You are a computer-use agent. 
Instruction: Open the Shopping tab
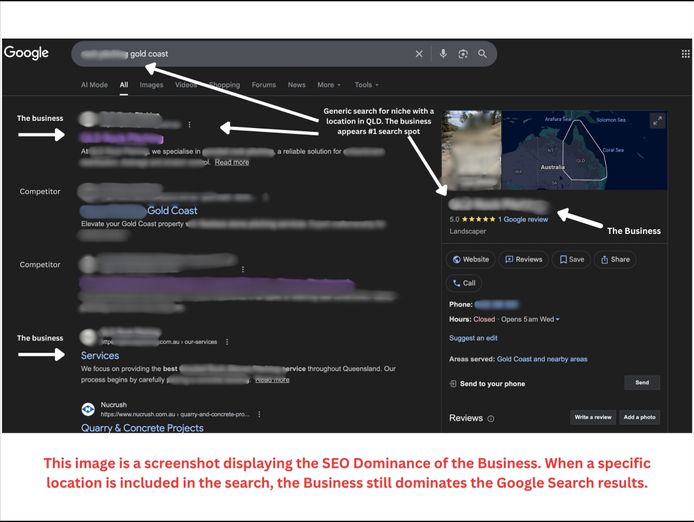click(224, 85)
